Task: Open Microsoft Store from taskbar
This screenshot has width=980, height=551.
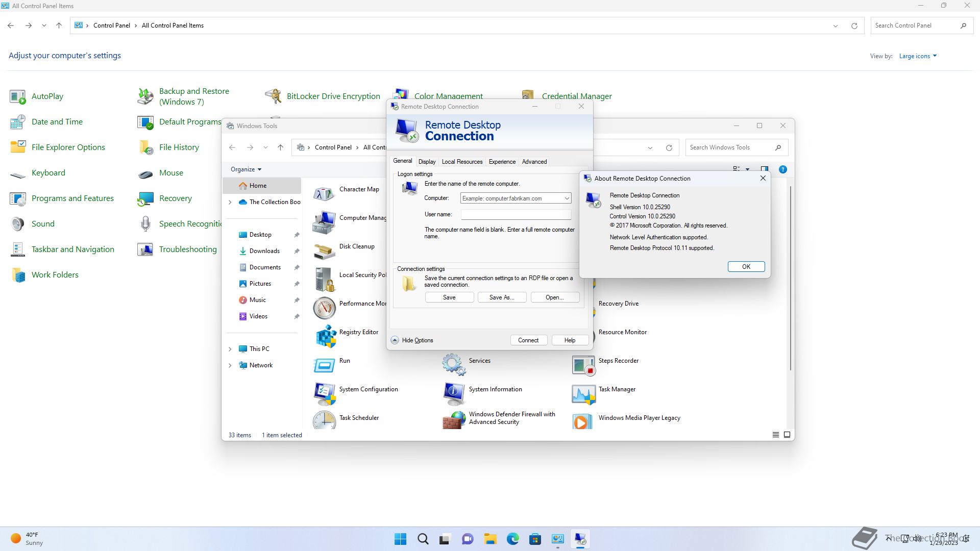Action: [x=535, y=539]
